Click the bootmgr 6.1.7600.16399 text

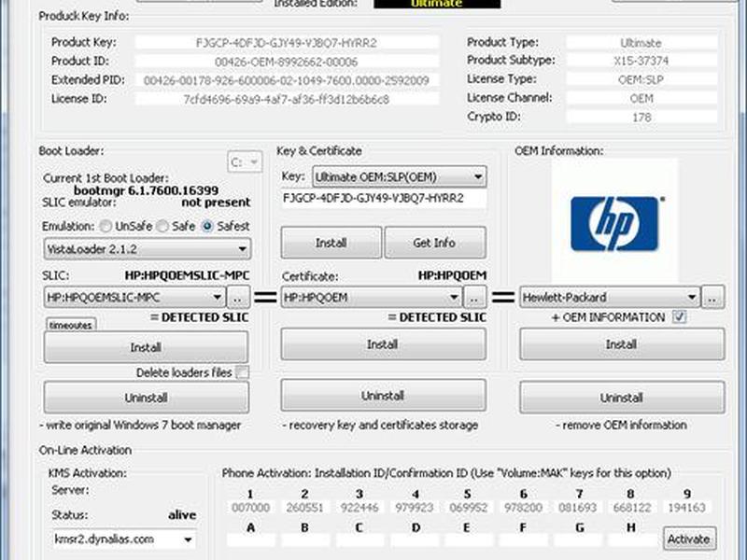[147, 190]
